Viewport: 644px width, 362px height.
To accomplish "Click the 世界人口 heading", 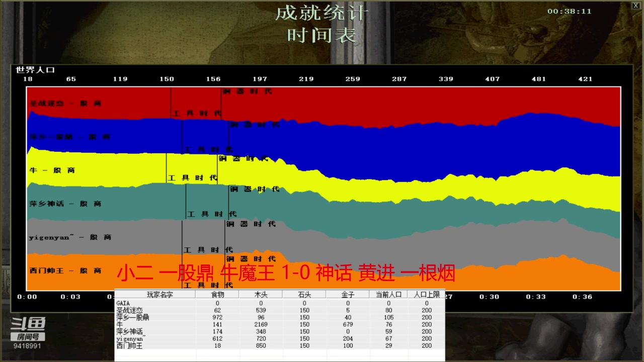I will click(35, 70).
